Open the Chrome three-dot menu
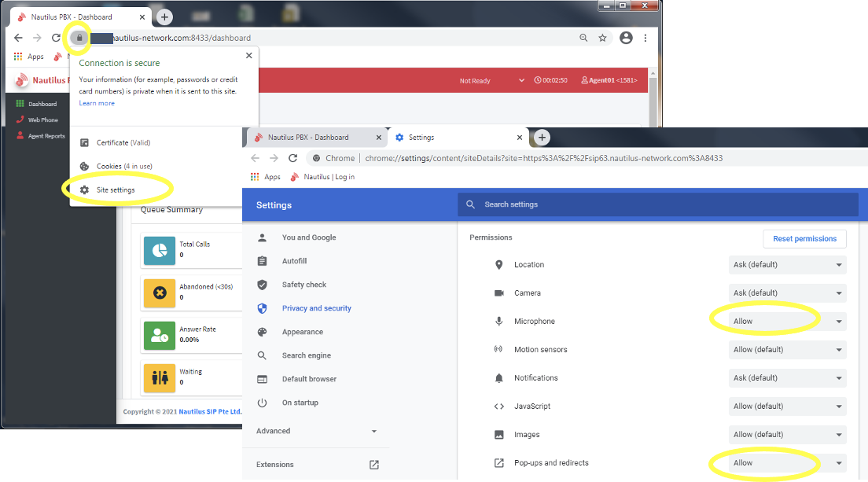 click(x=645, y=38)
